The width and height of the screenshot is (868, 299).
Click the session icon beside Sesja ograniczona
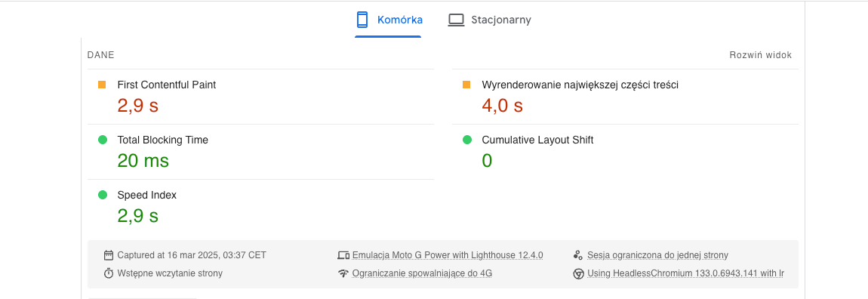point(578,255)
